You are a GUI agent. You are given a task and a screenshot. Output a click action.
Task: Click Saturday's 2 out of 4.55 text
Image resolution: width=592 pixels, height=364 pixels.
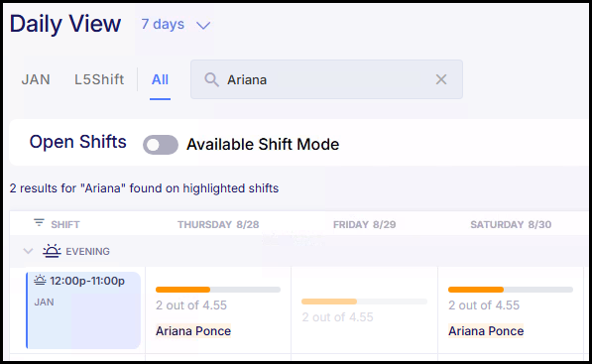pyautogui.click(x=484, y=305)
